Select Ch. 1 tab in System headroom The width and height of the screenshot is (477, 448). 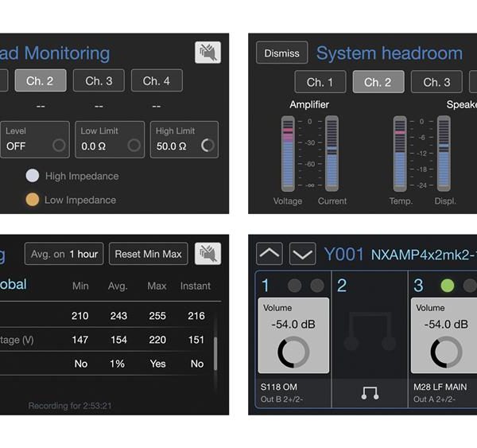pyautogui.click(x=315, y=82)
